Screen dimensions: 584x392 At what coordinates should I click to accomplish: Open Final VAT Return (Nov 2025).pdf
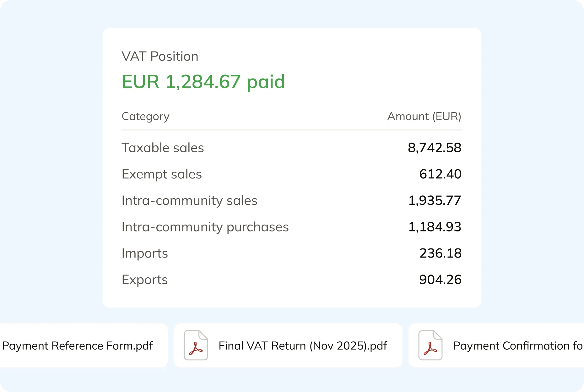click(x=302, y=346)
